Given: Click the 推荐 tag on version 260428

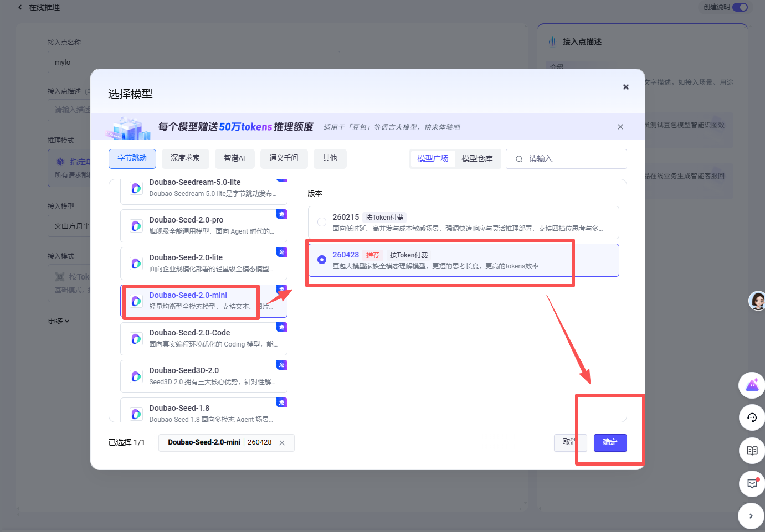Looking at the screenshot, I should (x=373, y=255).
